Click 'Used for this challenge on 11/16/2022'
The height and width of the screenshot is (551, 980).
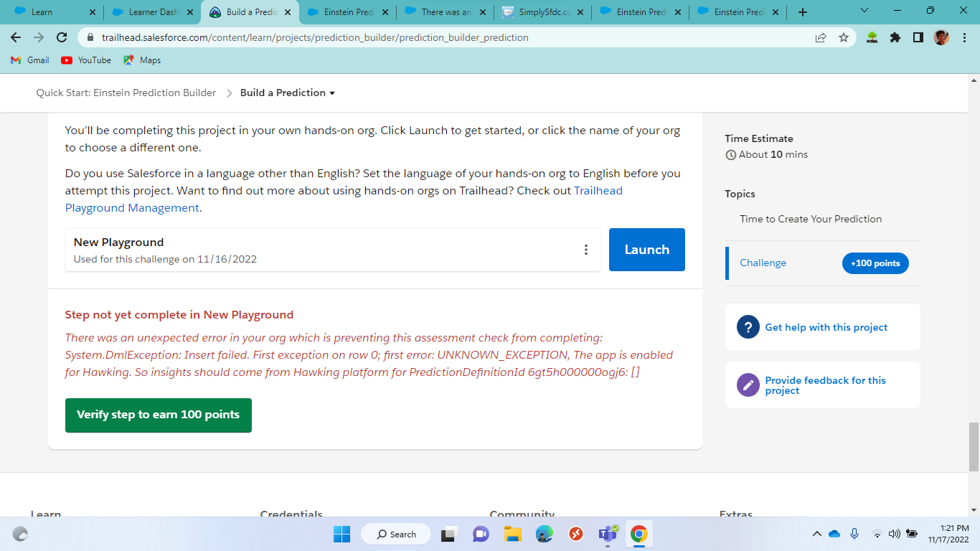[165, 259]
